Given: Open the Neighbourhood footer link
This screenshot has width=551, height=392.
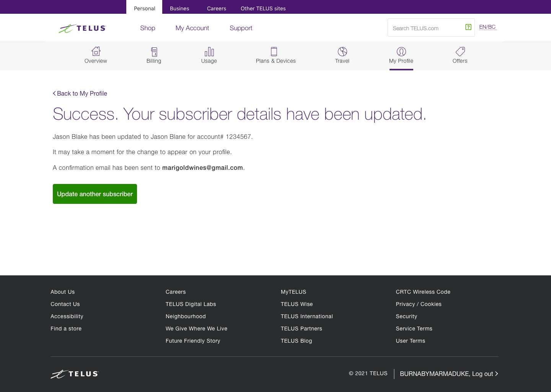Looking at the screenshot, I should (186, 316).
